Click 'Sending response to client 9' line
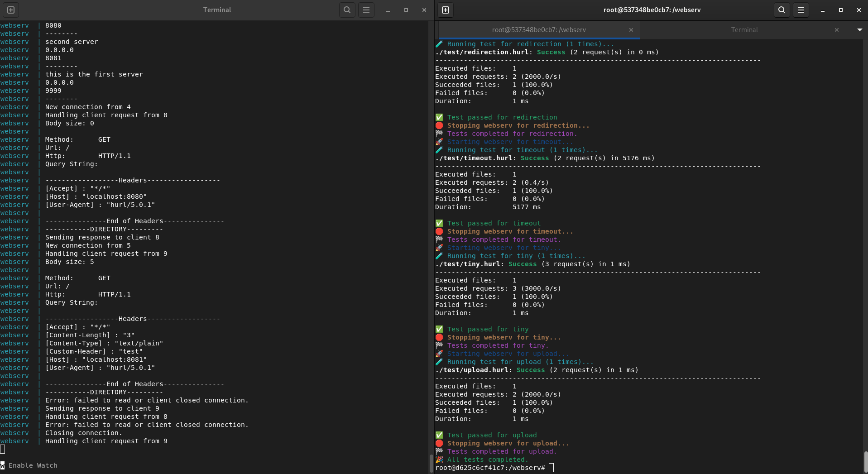868x474 pixels. 102,408
